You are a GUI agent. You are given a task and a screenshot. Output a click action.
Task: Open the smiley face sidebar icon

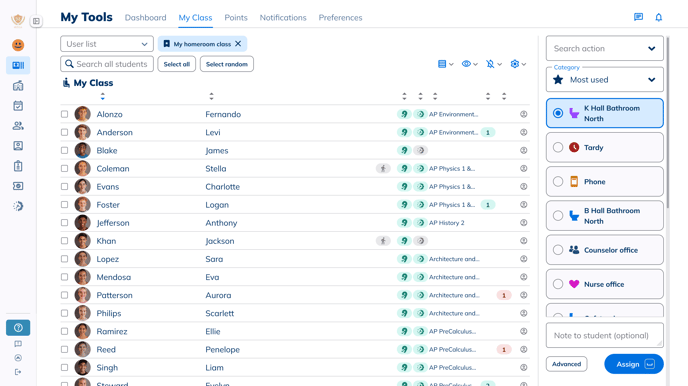point(18,45)
